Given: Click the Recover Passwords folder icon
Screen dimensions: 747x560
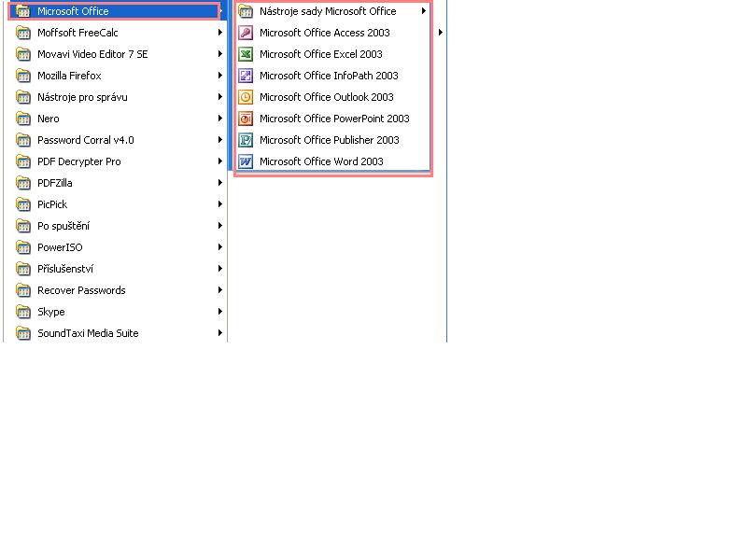Looking at the screenshot, I should pos(22,290).
